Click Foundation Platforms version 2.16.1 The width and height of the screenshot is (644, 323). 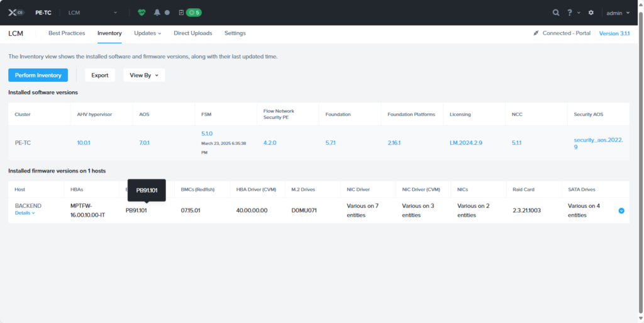394,143
